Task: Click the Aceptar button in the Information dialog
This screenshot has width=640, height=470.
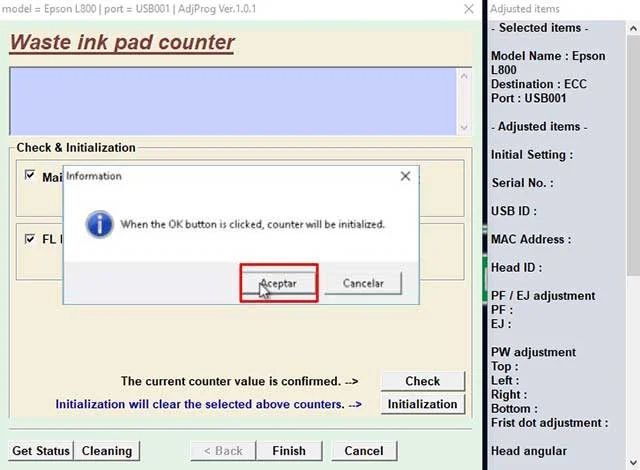Action: click(x=279, y=283)
